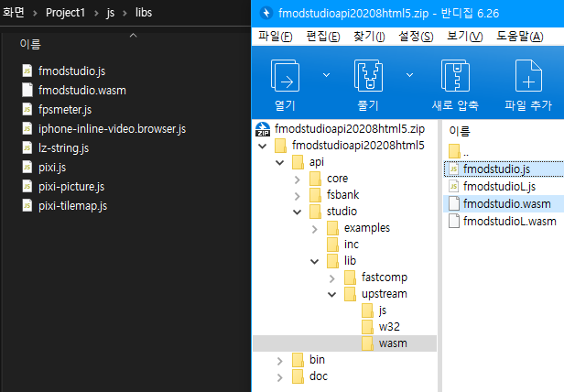Select the studio folder in tree
This screenshot has width=564, height=392.
[342, 212]
